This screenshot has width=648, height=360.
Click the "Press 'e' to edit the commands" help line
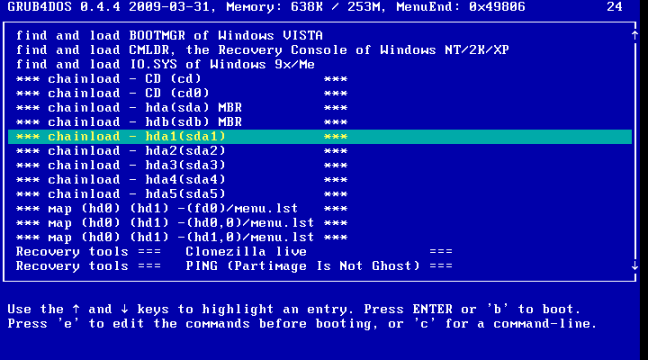(x=302, y=324)
